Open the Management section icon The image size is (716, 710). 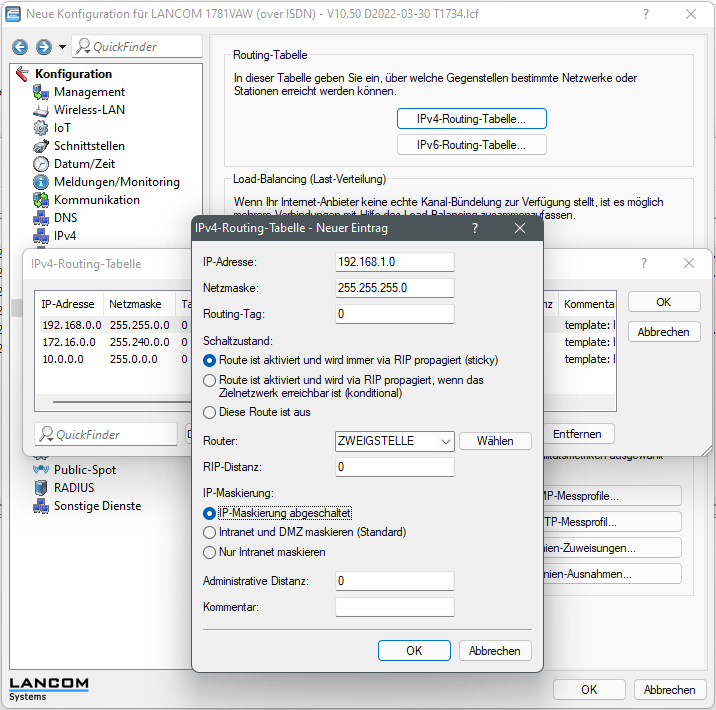(40, 92)
